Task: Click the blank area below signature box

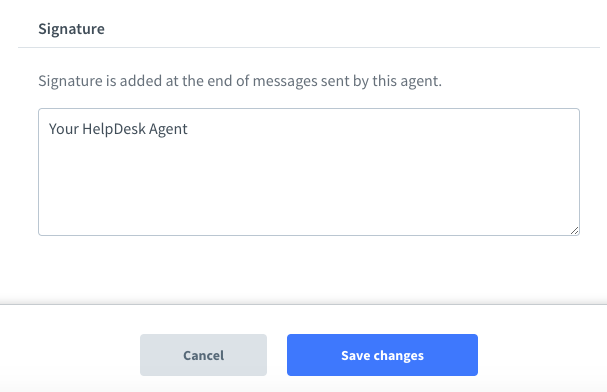Action: point(309,269)
